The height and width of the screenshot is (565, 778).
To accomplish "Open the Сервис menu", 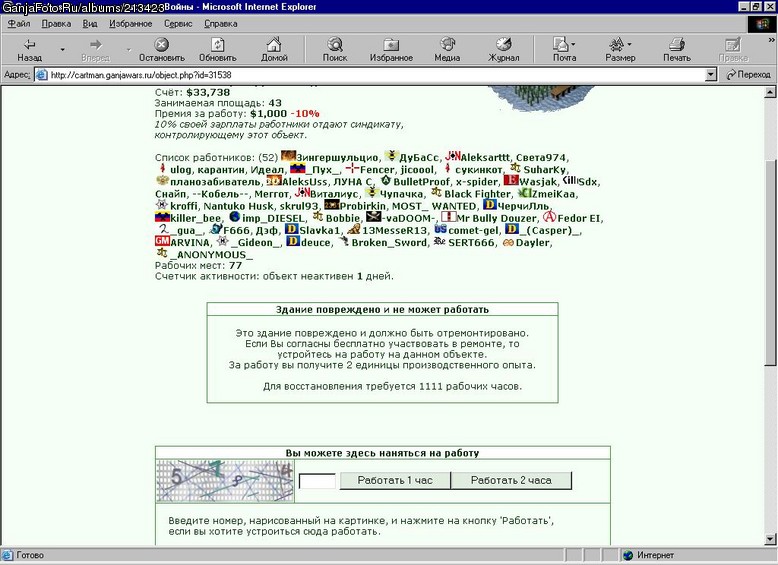I will (x=178, y=23).
